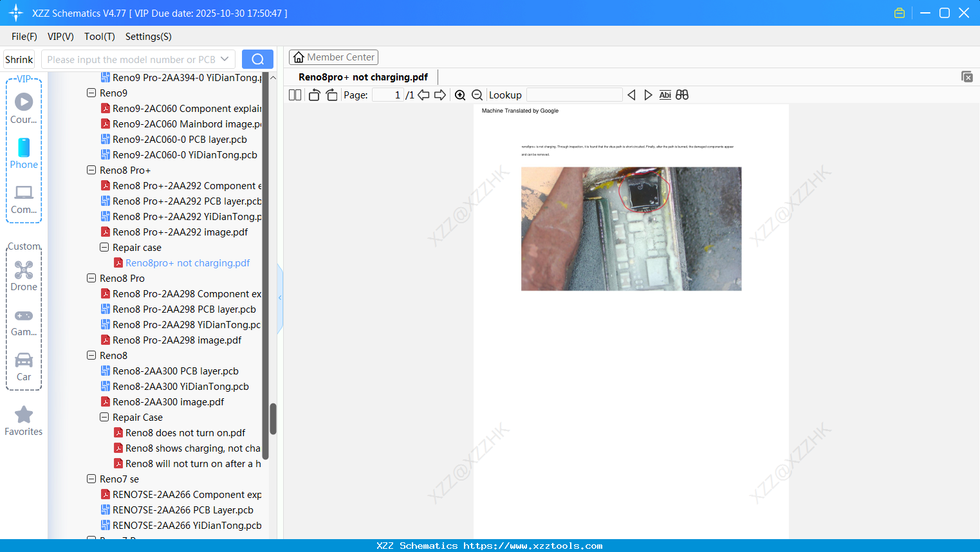Click the Shrink button
The width and height of the screenshot is (980, 552).
(19, 59)
